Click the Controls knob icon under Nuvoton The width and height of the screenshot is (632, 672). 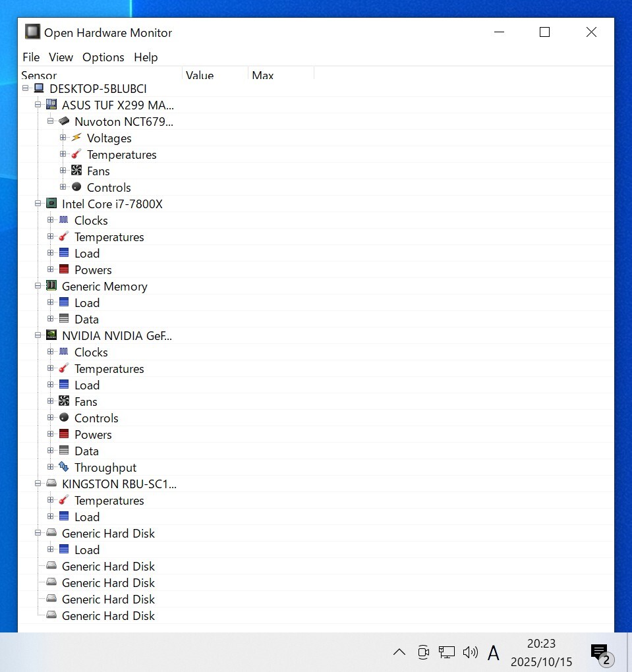[x=76, y=187]
